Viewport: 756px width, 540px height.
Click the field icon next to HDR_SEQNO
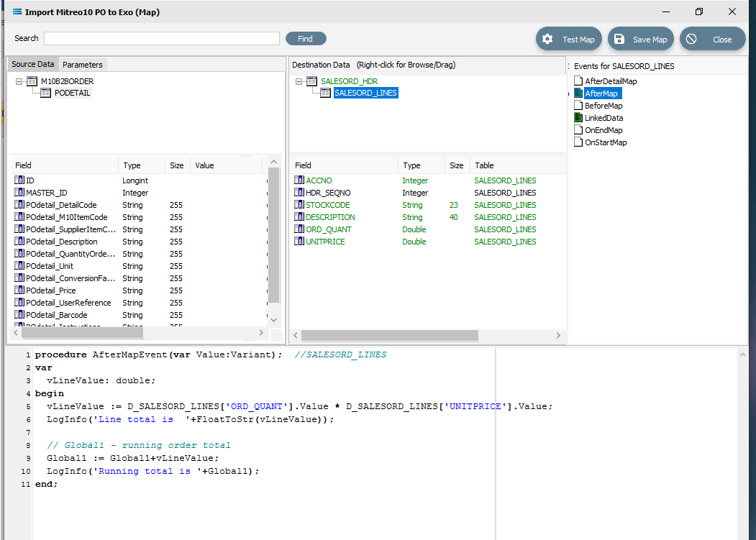(299, 192)
